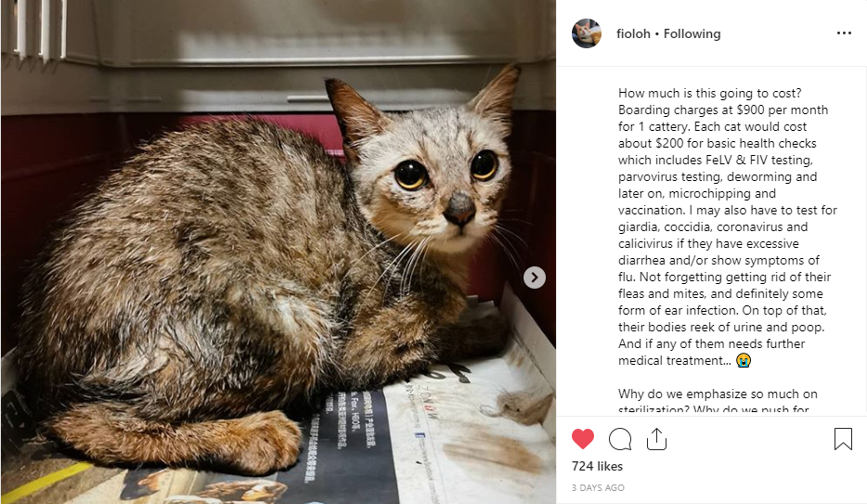Unlike the post with the red heart
Image resolution: width=867 pixels, height=504 pixels.
(582, 439)
